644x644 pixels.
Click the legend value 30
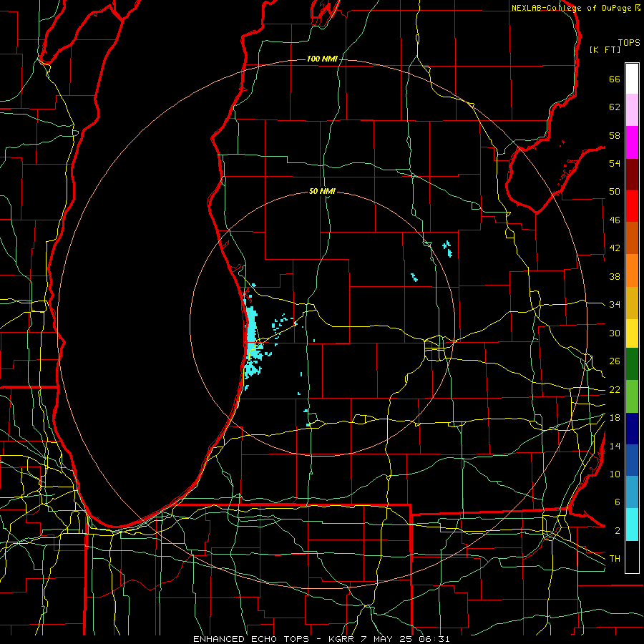coord(615,333)
